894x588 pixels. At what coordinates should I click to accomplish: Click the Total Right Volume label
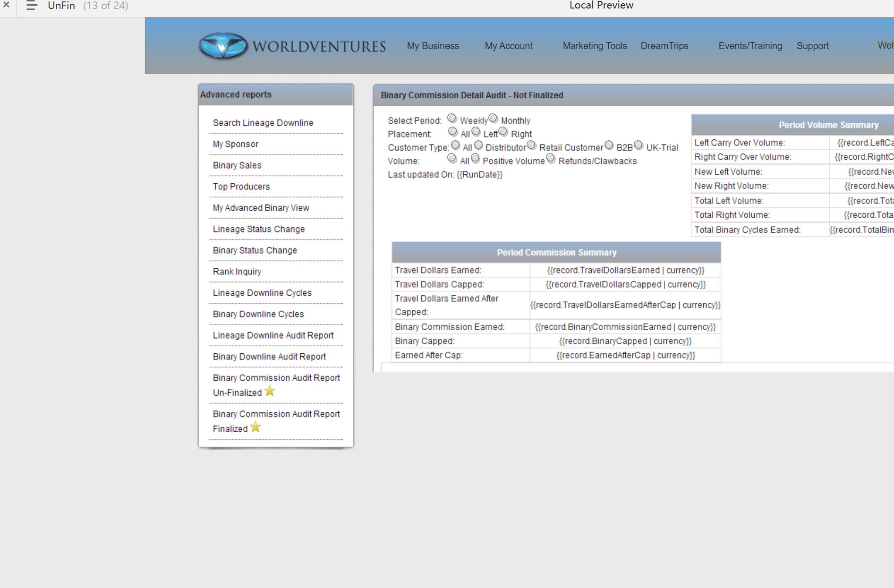point(732,215)
